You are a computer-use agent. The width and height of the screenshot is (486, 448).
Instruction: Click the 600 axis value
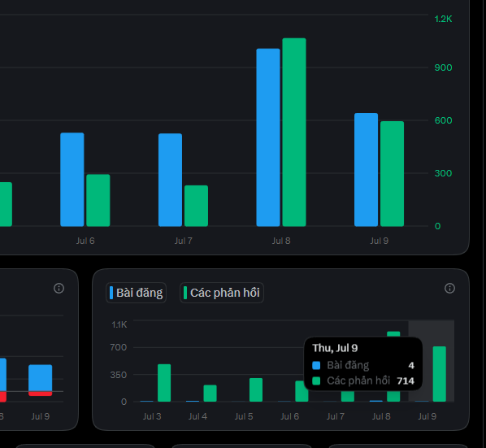(x=443, y=120)
